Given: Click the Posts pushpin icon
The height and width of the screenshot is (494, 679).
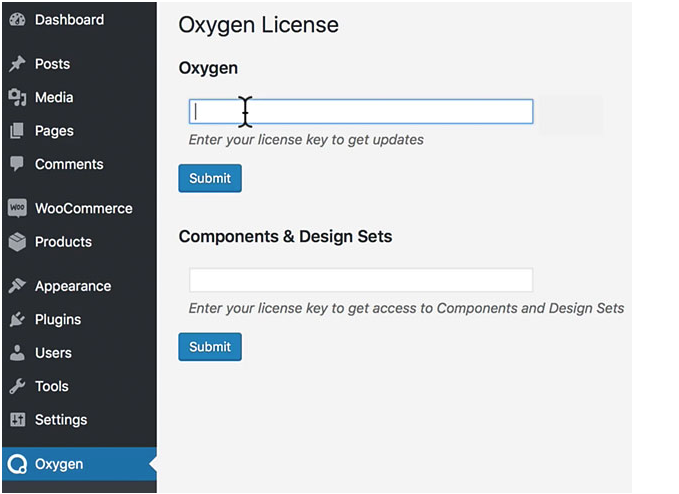Looking at the screenshot, I should point(17,64).
